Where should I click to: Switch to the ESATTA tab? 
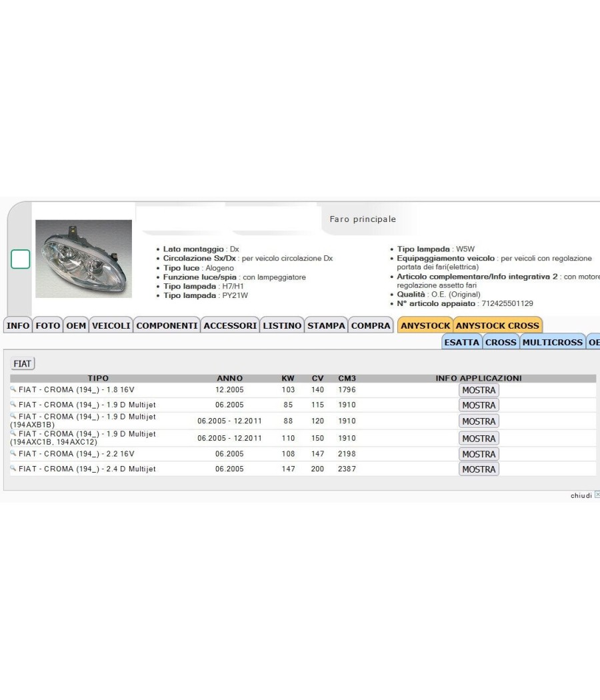click(x=461, y=343)
